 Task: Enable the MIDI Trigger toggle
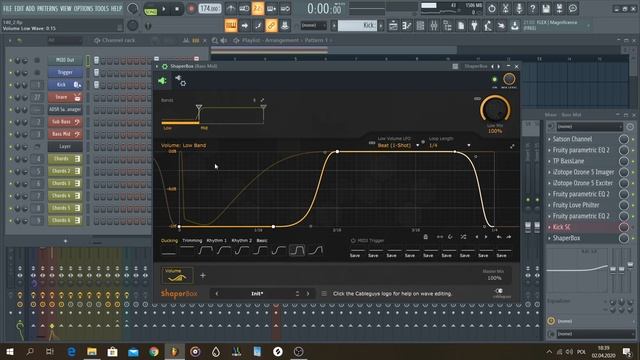(x=353, y=240)
